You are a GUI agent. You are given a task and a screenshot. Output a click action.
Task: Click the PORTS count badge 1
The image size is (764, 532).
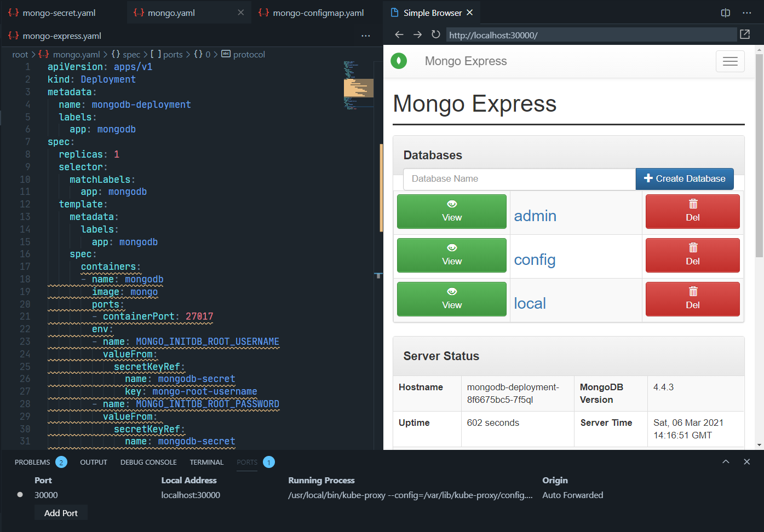(269, 462)
